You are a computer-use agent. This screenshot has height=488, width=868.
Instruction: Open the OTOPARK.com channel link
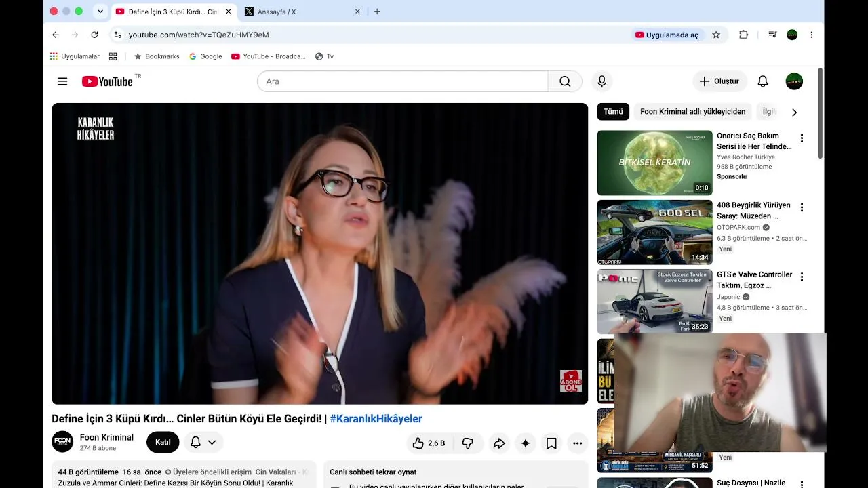point(738,227)
